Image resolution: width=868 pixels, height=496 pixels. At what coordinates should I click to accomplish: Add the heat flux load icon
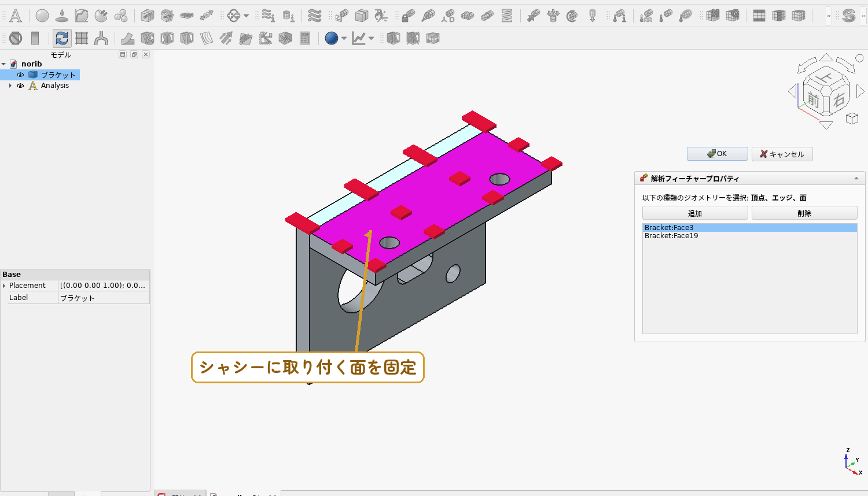pyautogui.click(x=646, y=16)
